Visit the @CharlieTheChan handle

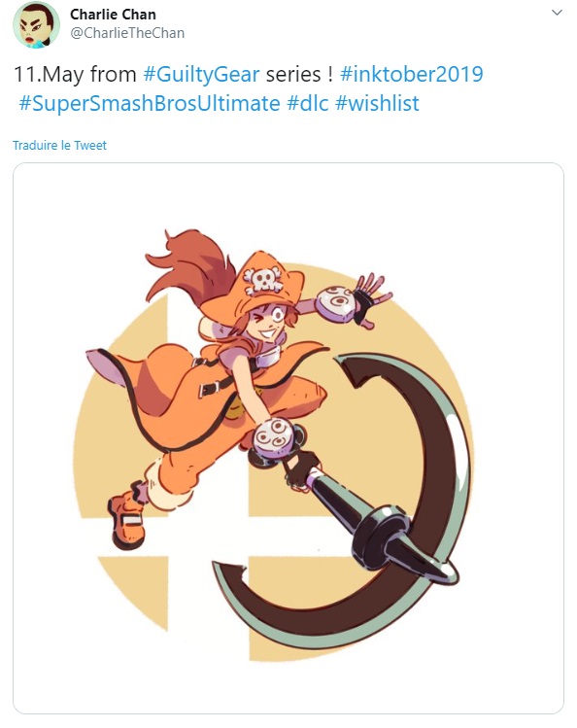pos(127,33)
